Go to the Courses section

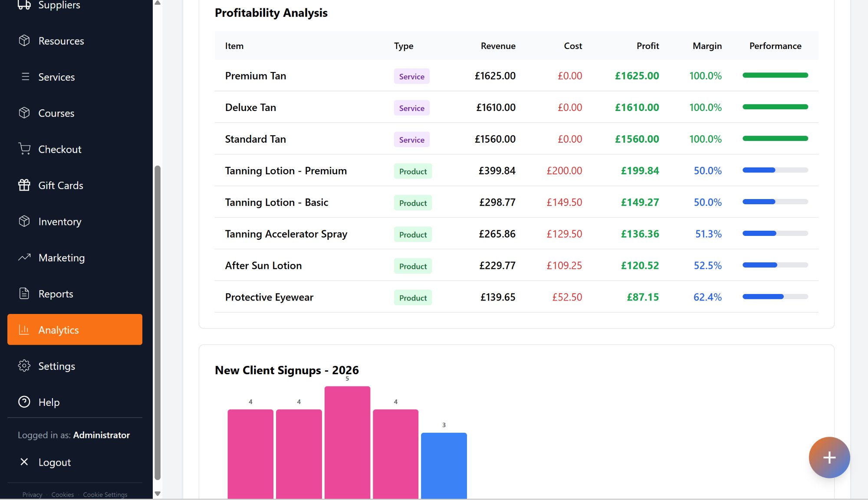coord(56,113)
